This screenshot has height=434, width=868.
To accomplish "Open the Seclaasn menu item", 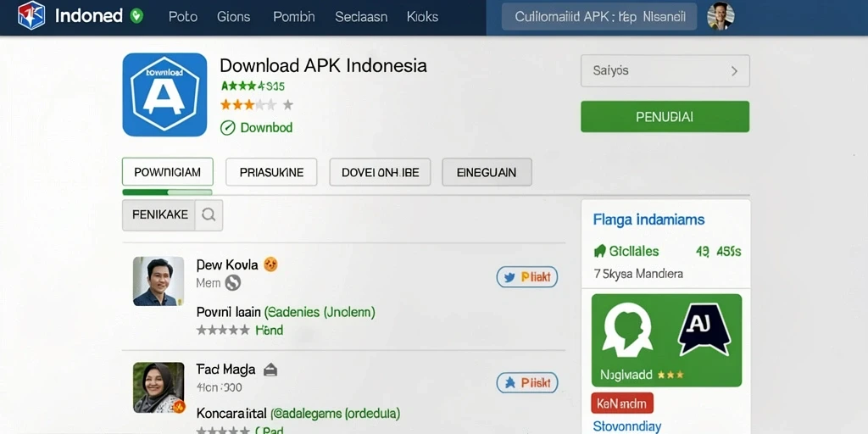I will pos(361,17).
